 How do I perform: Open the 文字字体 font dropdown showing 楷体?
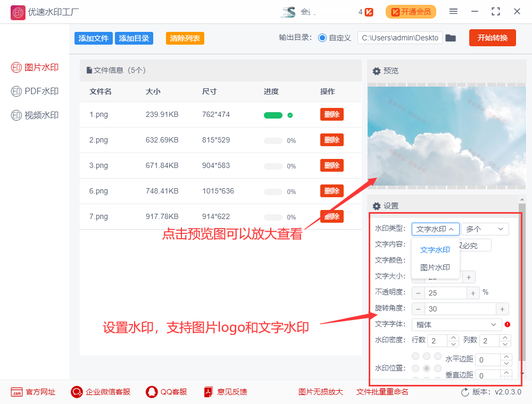(x=456, y=324)
